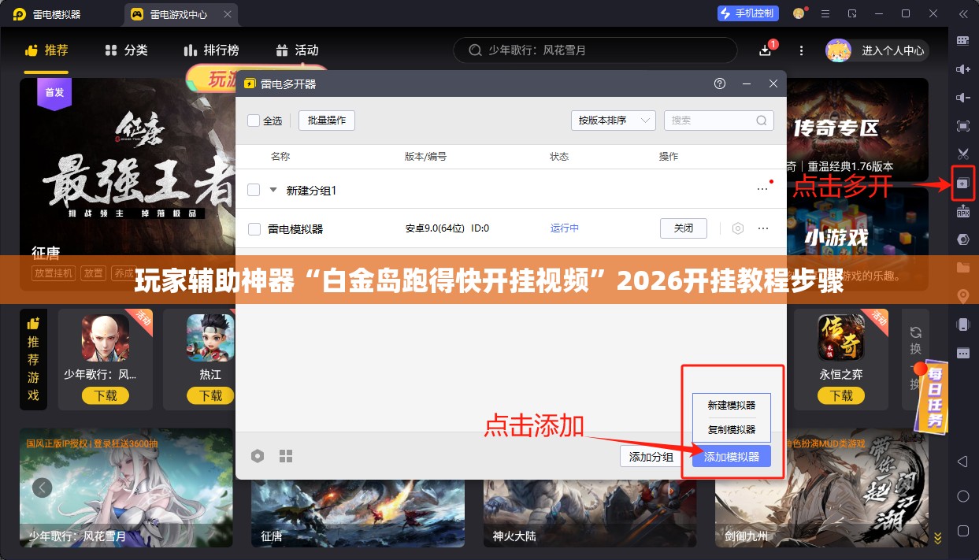
Task: Download the game 永恒之弈
Action: coord(842,395)
